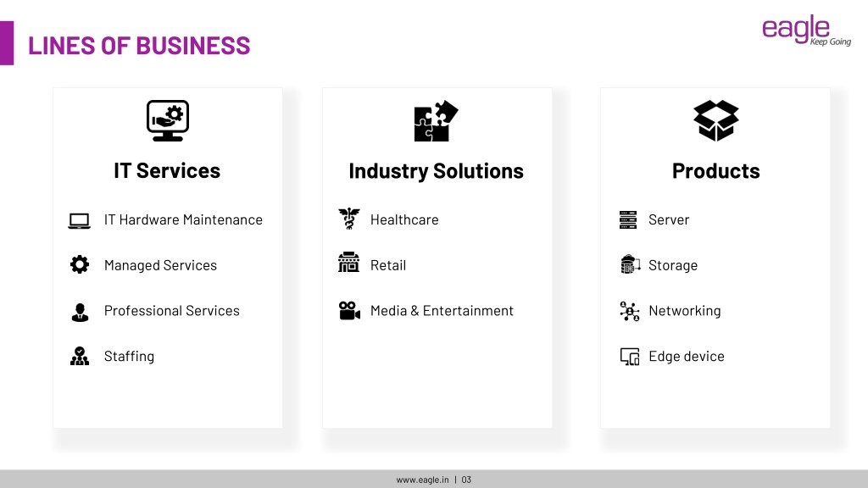This screenshot has height=488, width=868.
Task: Click the storage icon beside Storage
Action: [x=630, y=264]
